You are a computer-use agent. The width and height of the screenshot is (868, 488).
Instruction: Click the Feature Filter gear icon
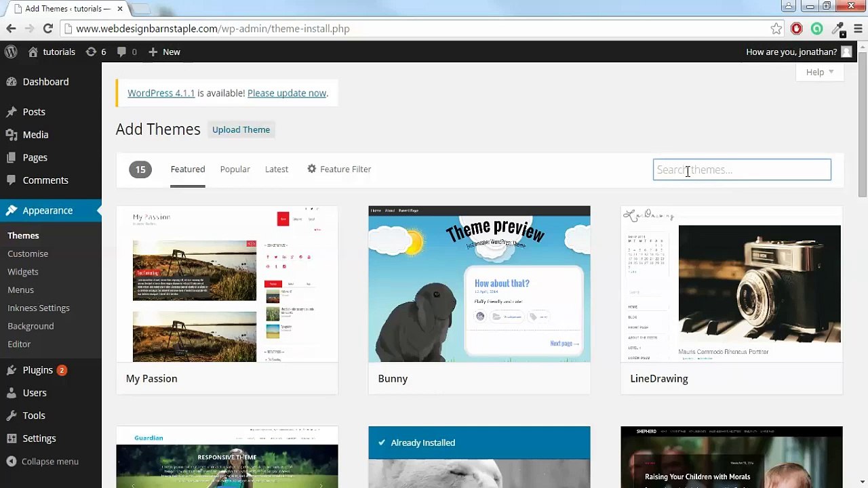312,169
